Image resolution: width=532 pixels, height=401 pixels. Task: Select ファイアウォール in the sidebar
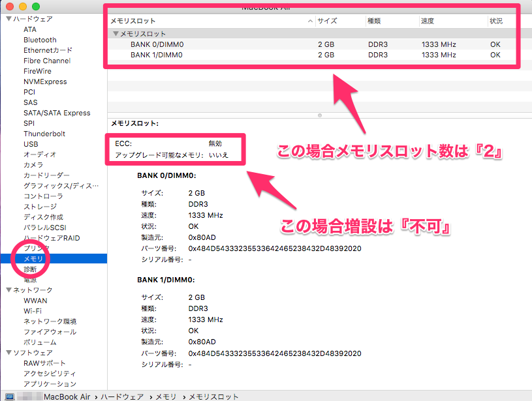[50, 332]
